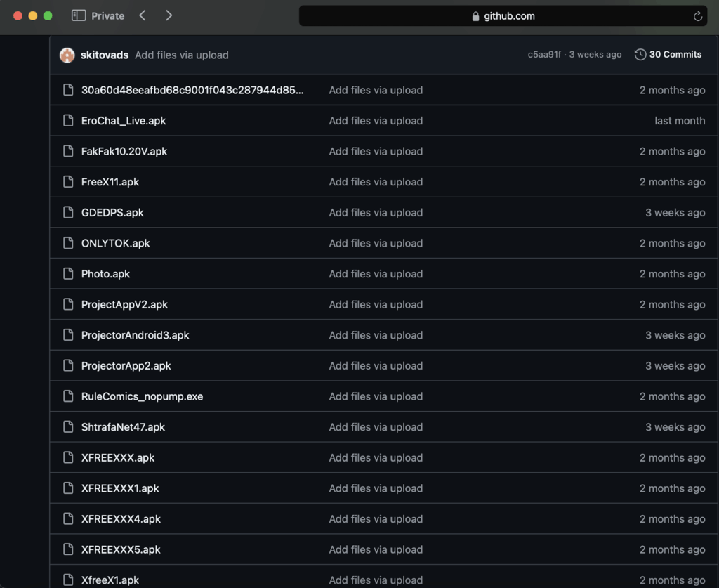
Task: Open EroChat_Live.apk file
Action: 124,121
